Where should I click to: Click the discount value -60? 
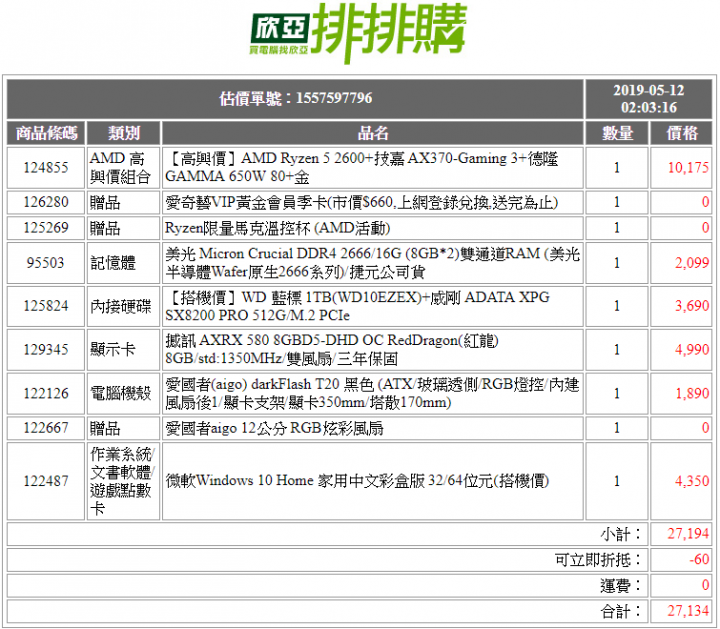tap(699, 560)
